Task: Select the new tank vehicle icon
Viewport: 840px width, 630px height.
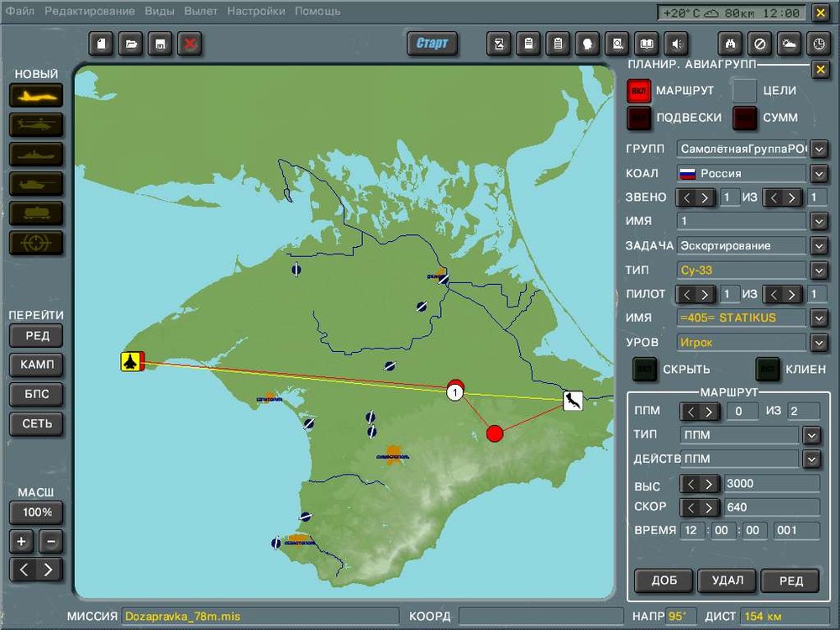Action: tap(36, 183)
